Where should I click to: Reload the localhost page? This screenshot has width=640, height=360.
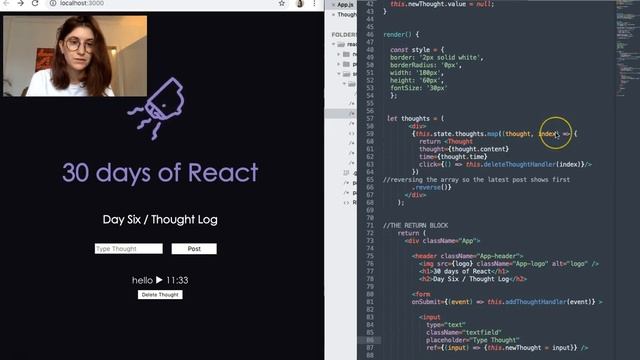(x=35, y=3)
